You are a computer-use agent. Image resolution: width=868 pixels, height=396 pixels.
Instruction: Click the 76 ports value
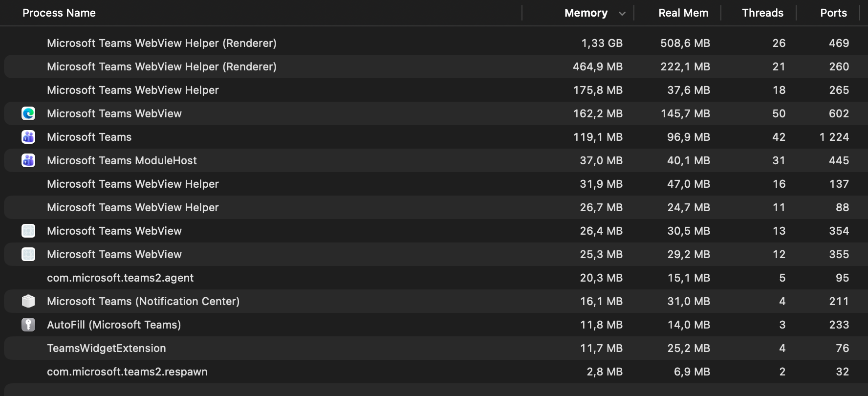(x=843, y=348)
